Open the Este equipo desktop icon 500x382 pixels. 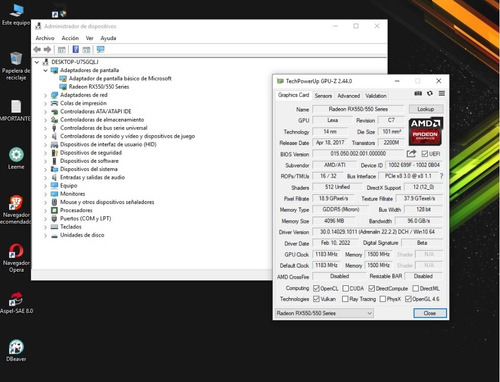(x=16, y=15)
